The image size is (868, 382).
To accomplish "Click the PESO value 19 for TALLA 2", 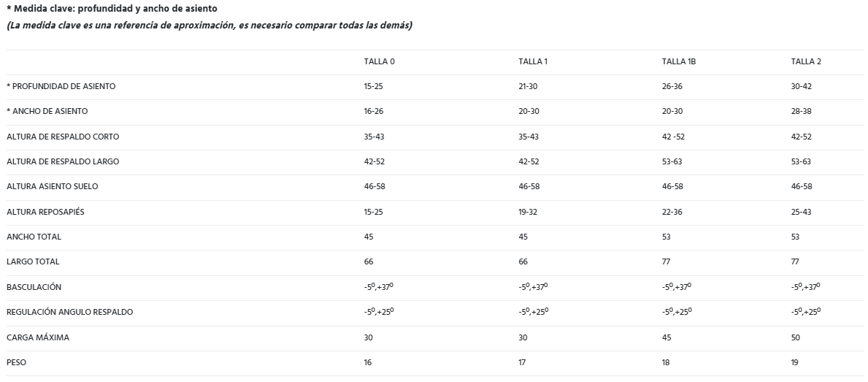I will point(795,362).
